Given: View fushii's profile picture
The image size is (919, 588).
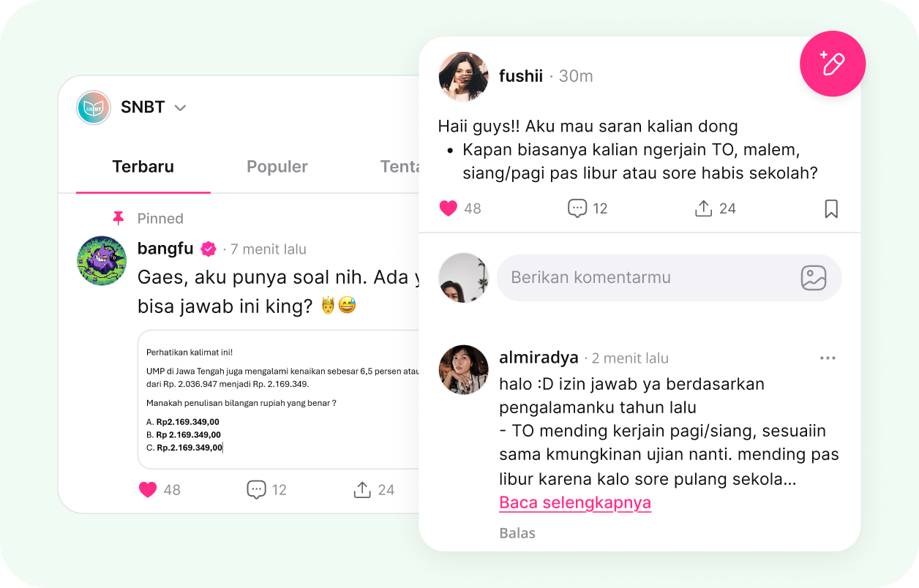Looking at the screenshot, I should click(463, 76).
